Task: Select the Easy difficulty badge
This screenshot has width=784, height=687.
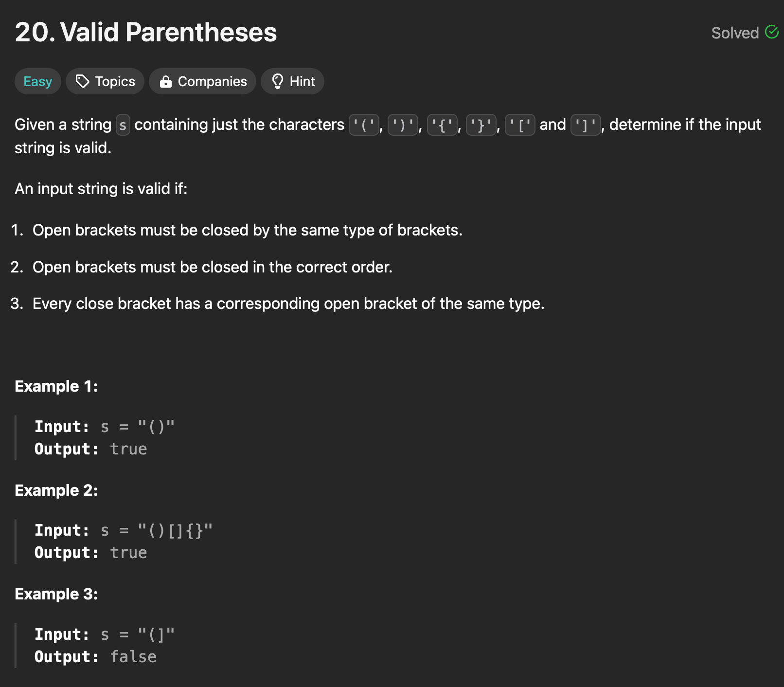Action: coord(38,81)
